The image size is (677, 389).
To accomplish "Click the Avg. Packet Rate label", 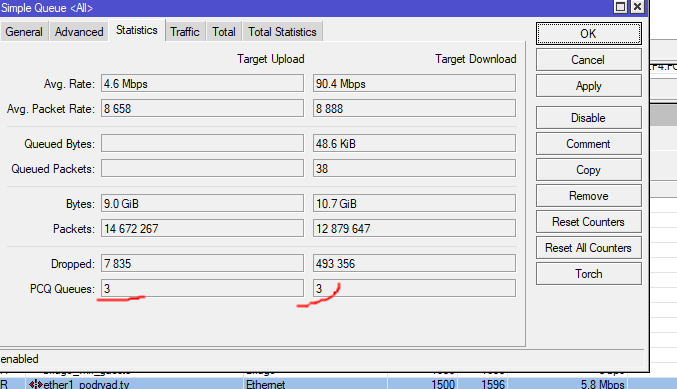I will click(51, 109).
